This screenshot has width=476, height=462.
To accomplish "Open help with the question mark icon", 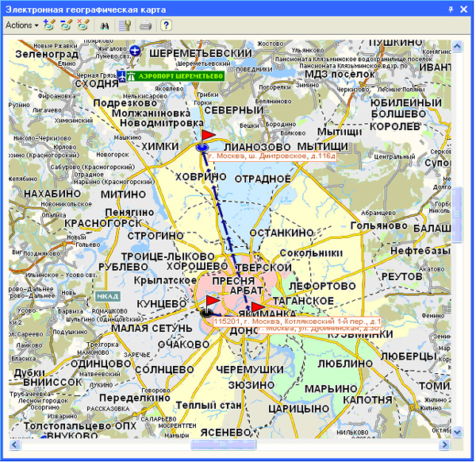I will (x=166, y=25).
